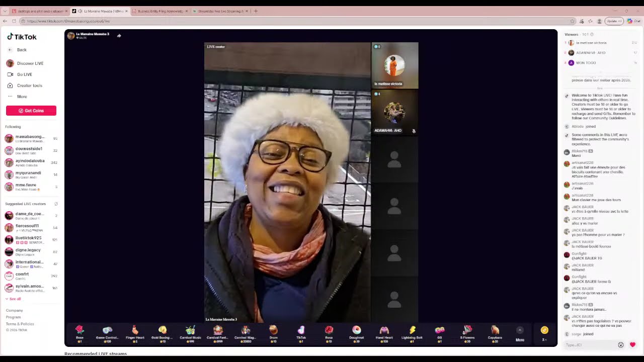This screenshot has width=644, height=362.
Task: Send the Carnival Wagon gift
Action: (246, 333)
